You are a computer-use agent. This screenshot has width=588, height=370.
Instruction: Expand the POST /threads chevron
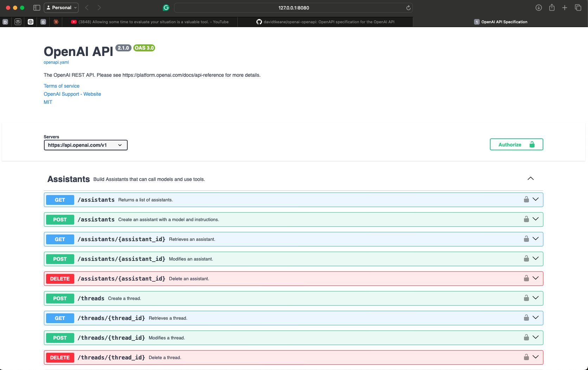[x=536, y=298]
